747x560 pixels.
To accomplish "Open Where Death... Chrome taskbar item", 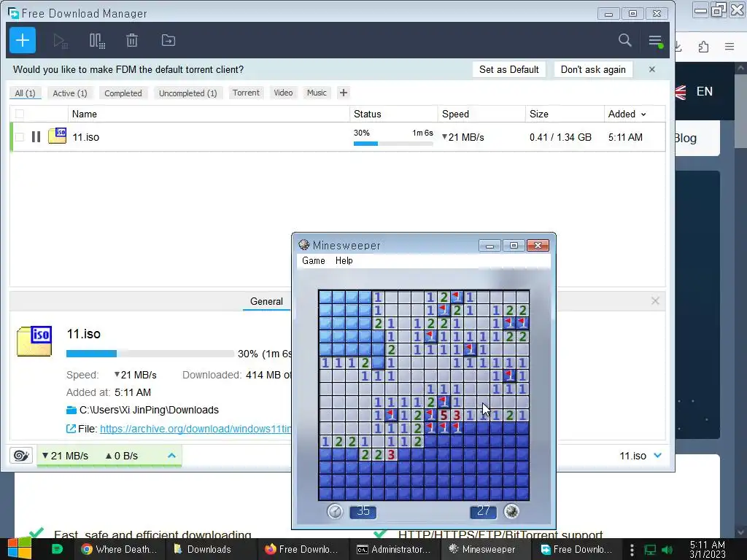I will pos(119,549).
